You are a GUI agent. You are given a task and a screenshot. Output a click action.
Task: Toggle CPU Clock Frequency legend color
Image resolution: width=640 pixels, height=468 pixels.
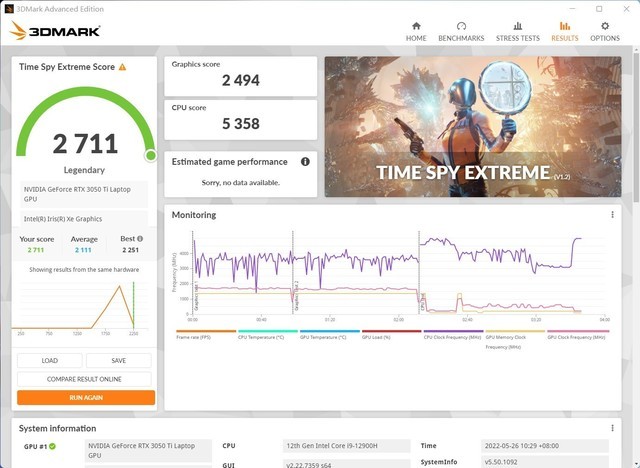tap(454, 331)
